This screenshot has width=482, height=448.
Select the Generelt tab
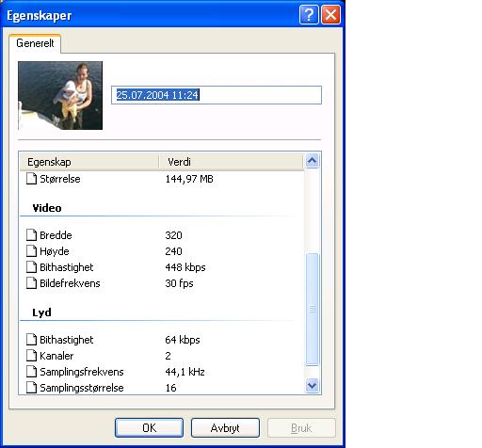pyautogui.click(x=35, y=43)
